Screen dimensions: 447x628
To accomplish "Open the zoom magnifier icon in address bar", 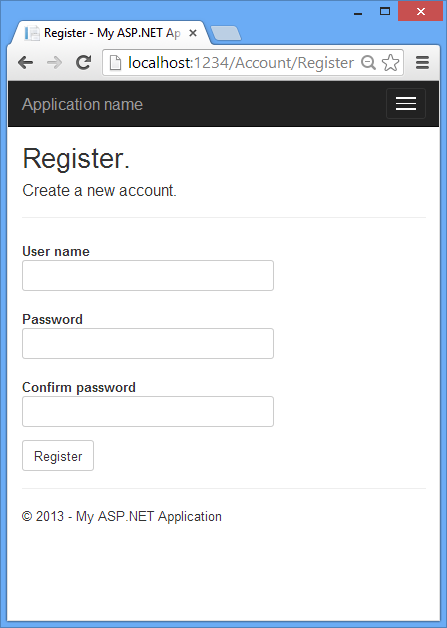I will click(368, 63).
